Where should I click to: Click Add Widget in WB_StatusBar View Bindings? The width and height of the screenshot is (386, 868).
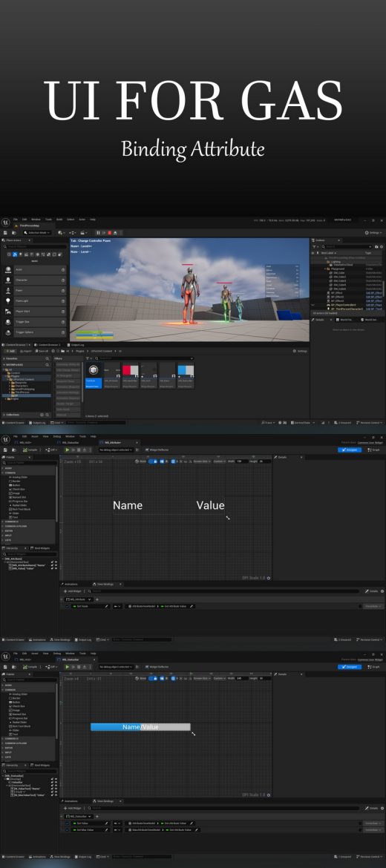tap(72, 808)
